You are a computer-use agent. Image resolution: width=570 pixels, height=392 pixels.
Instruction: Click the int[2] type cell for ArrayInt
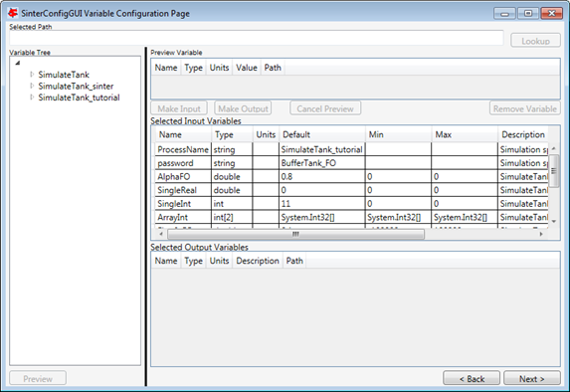coord(232,217)
